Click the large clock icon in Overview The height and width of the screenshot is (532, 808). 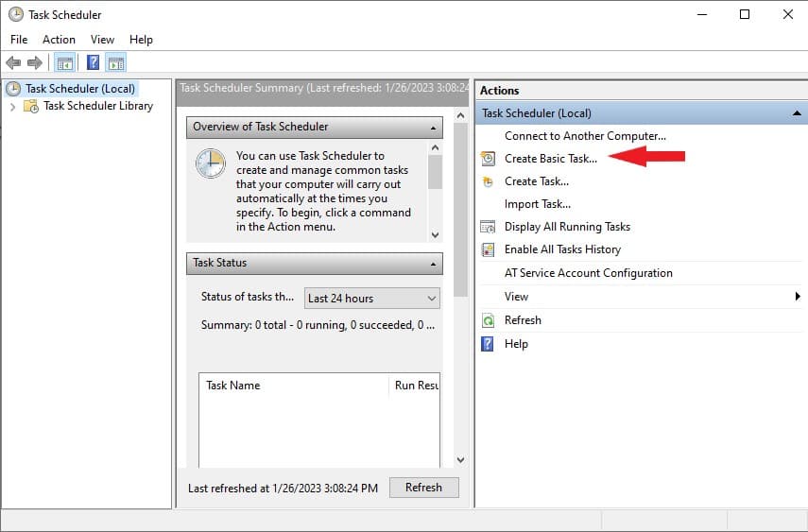tap(211, 163)
